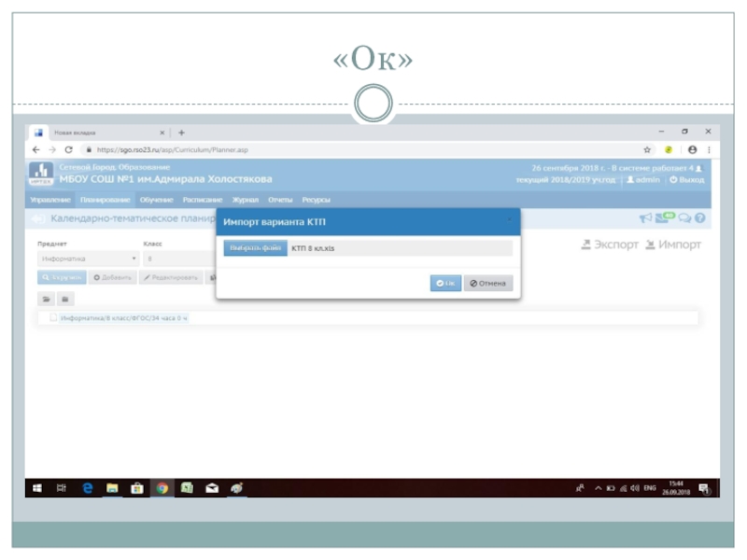Click the Chrome icon on the taskbar
The image size is (747, 560).
click(162, 488)
